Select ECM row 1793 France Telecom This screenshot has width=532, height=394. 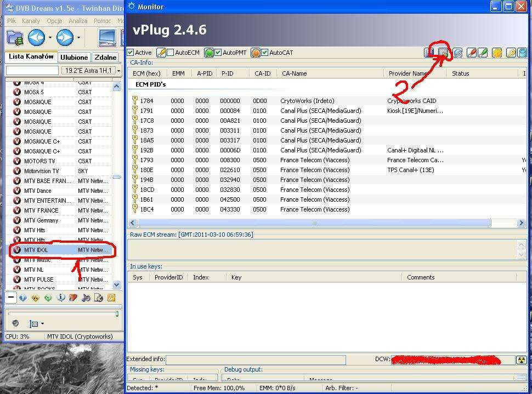[327, 160]
